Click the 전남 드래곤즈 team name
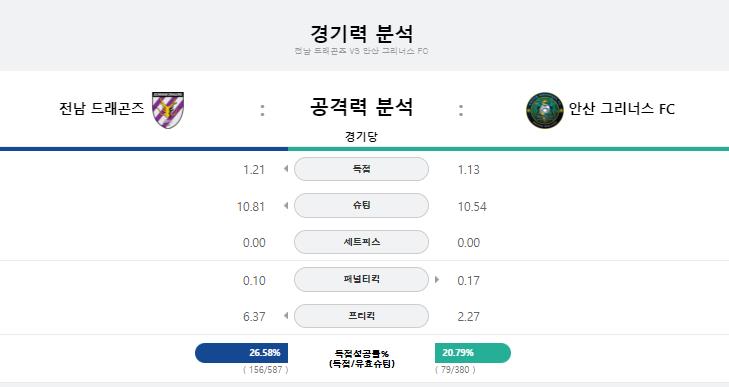 [101, 108]
